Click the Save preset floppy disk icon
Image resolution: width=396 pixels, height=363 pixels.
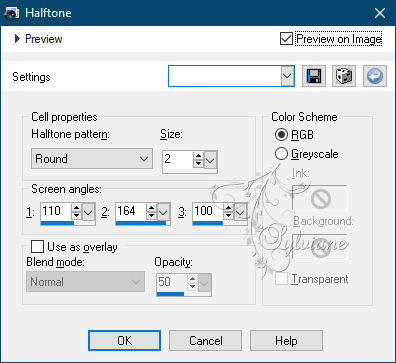tap(314, 76)
